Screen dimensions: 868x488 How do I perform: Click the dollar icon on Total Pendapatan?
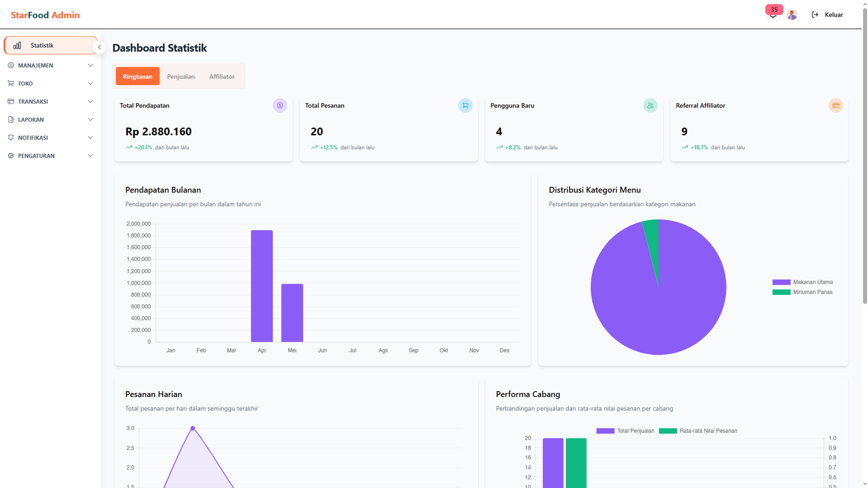click(280, 106)
